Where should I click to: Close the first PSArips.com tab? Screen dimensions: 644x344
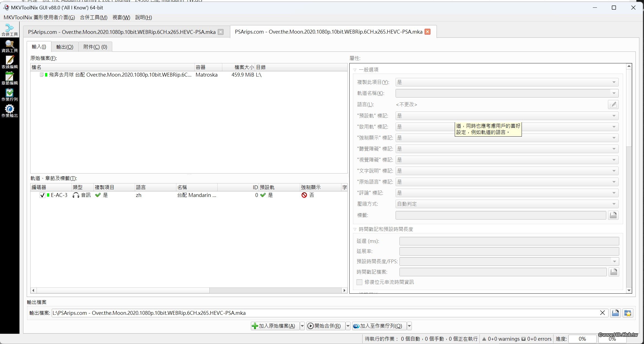pyautogui.click(x=221, y=32)
